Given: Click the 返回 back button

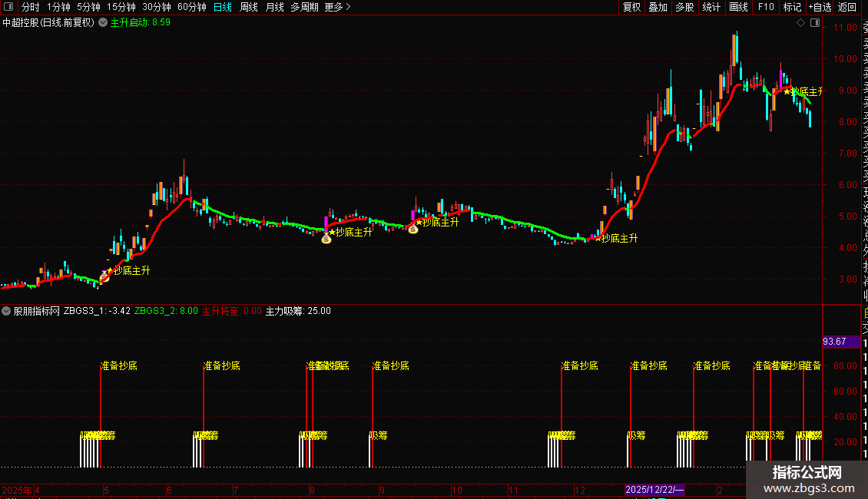Looking at the screenshot, I should point(847,7).
